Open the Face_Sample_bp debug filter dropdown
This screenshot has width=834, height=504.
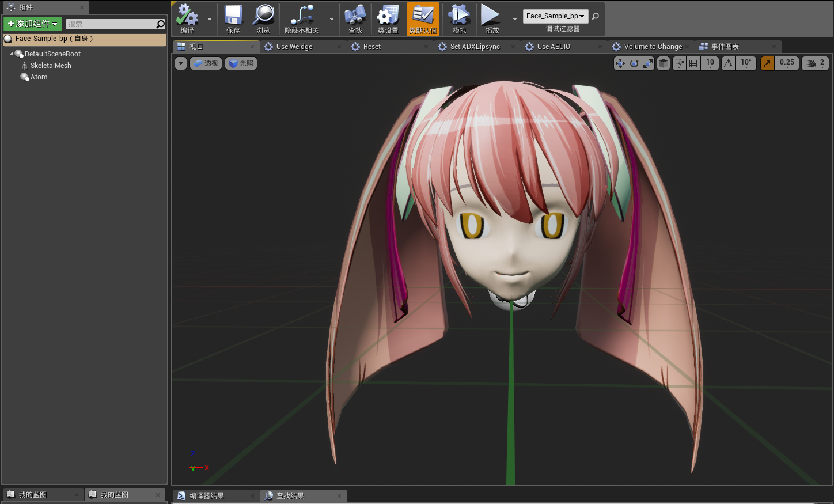click(555, 16)
